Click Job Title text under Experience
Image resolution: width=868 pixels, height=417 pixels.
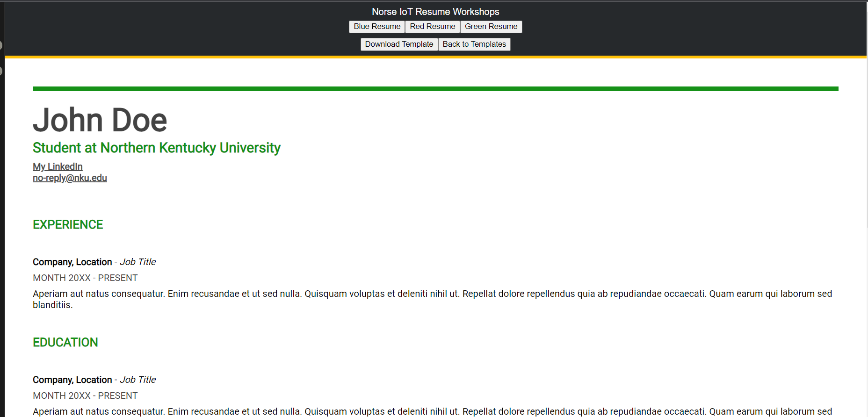pyautogui.click(x=137, y=262)
